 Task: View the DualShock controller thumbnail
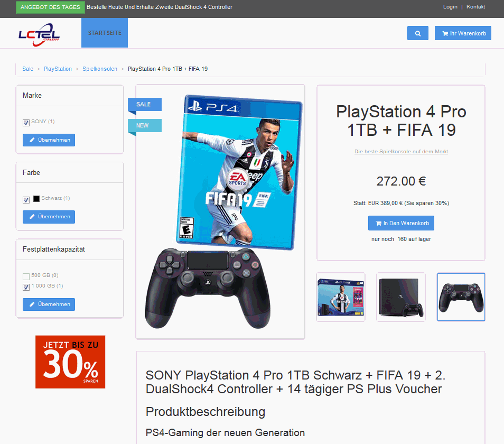[461, 297]
